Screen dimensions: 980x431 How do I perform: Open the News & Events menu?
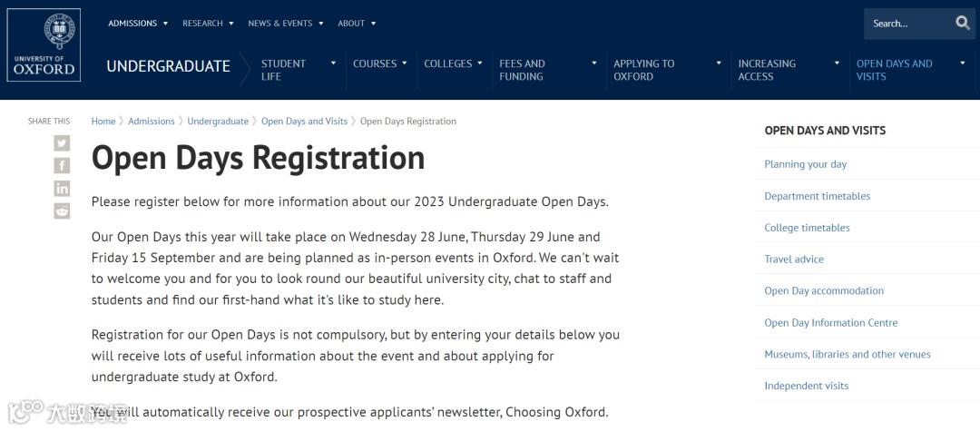pyautogui.click(x=280, y=23)
